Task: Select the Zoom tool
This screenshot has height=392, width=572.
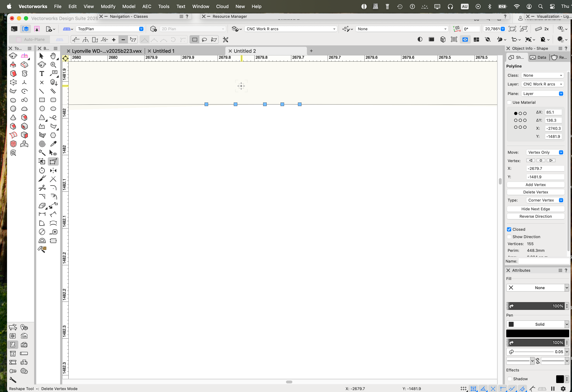Action: 53,65
